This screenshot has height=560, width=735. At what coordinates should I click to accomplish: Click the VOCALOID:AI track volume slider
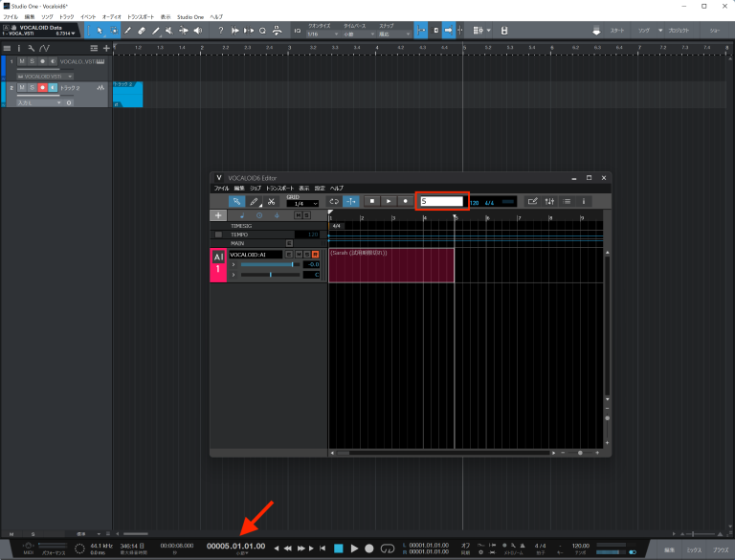point(270,264)
